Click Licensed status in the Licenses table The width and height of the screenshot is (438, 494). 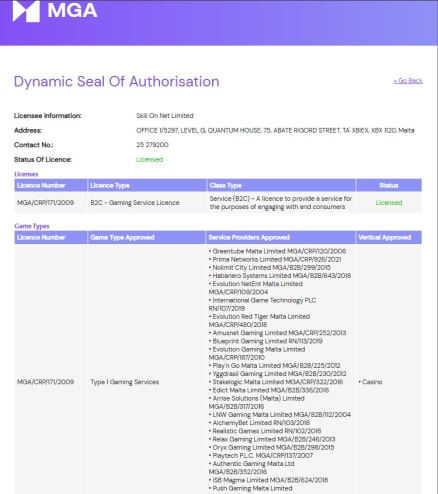point(389,203)
